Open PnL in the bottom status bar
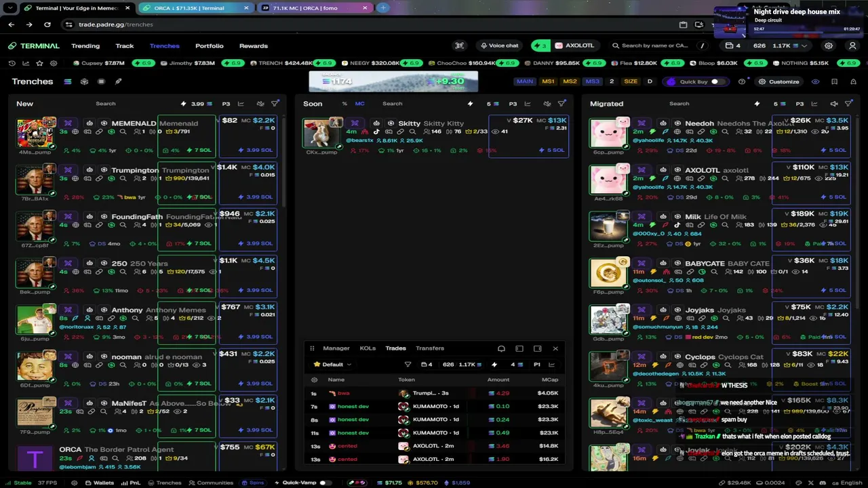Viewport: 868px width, 488px height. tap(131, 483)
